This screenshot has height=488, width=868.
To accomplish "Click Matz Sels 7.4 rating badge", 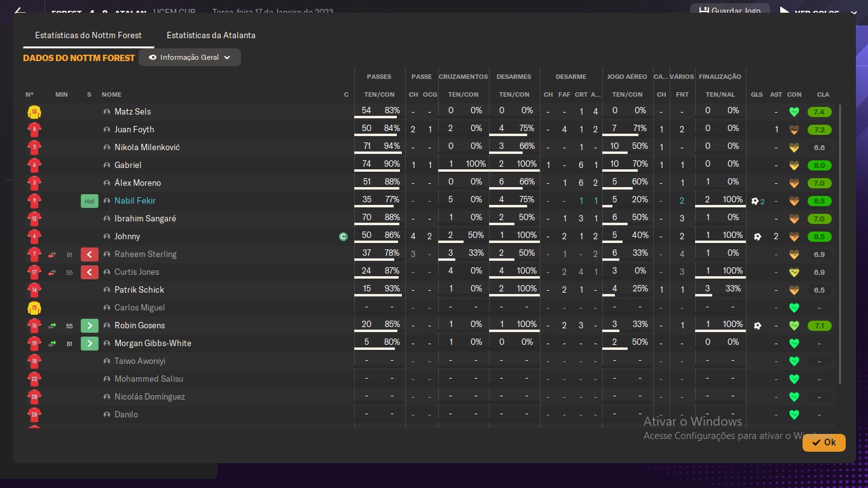I will 819,112.
